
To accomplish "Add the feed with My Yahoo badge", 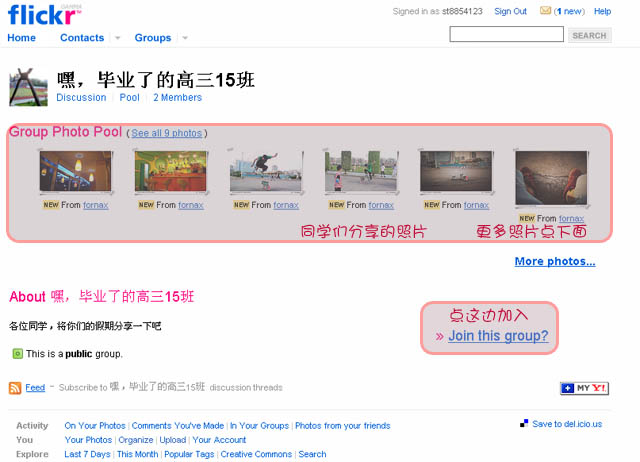I will click(x=584, y=388).
